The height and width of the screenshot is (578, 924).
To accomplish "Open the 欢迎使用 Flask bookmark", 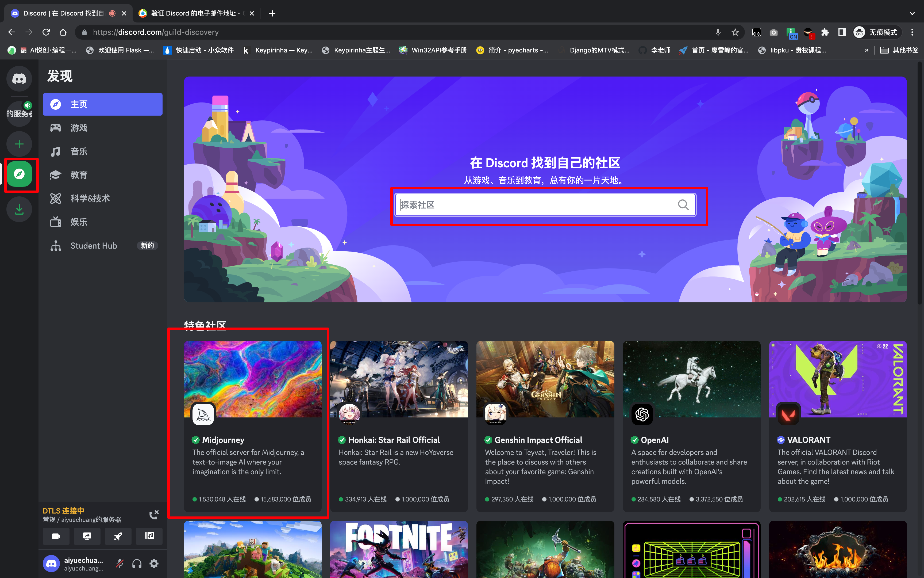I will click(x=120, y=50).
